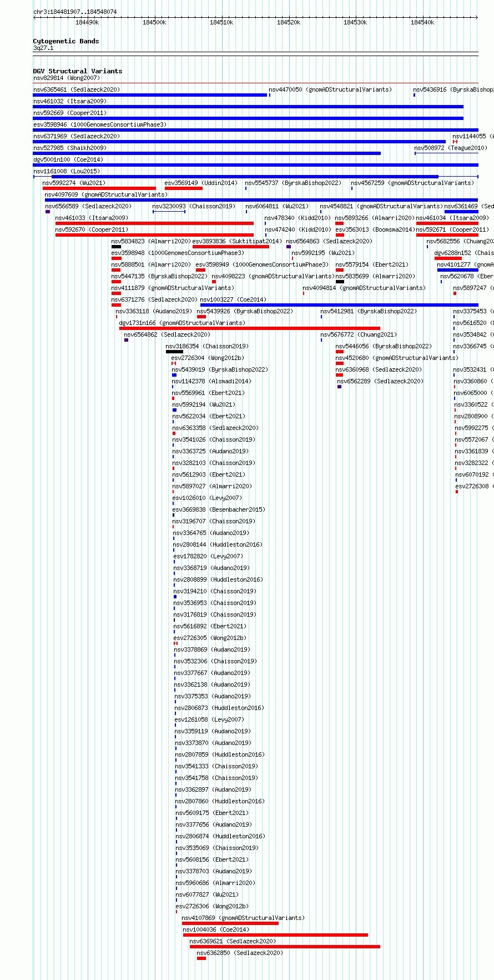
Task: Select nsv6562289 (Sedlazeck2020) label
Action: pyautogui.click(x=380, y=381)
